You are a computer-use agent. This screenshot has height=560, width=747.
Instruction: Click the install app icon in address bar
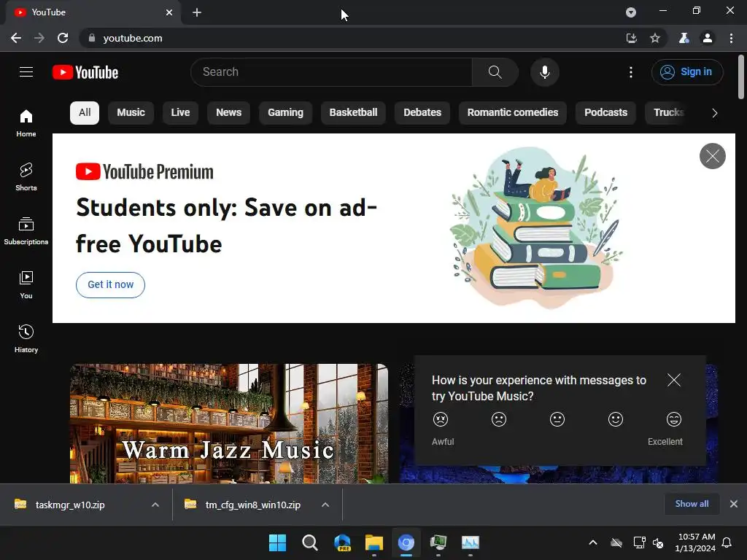click(x=631, y=38)
